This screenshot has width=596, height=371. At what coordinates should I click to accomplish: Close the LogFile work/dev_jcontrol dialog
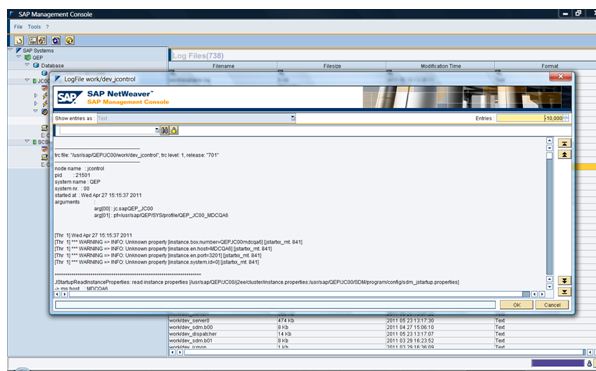(560, 76)
